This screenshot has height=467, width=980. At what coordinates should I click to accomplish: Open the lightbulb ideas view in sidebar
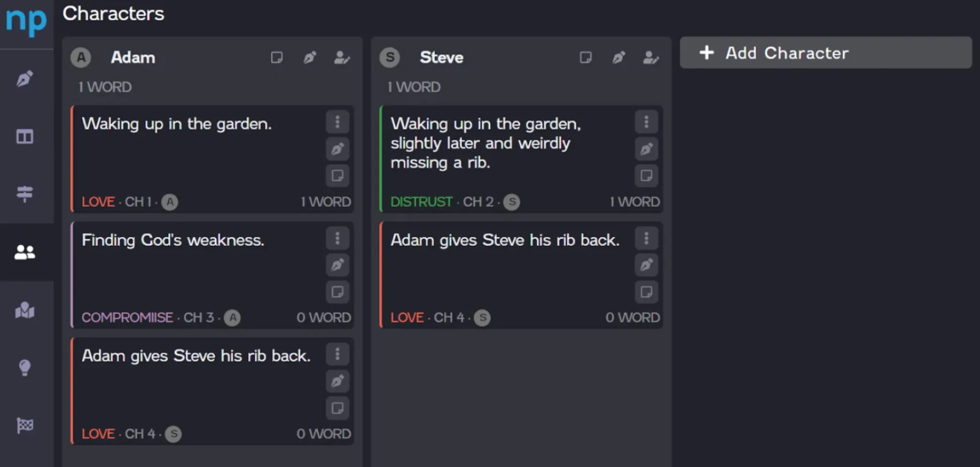[x=25, y=368]
